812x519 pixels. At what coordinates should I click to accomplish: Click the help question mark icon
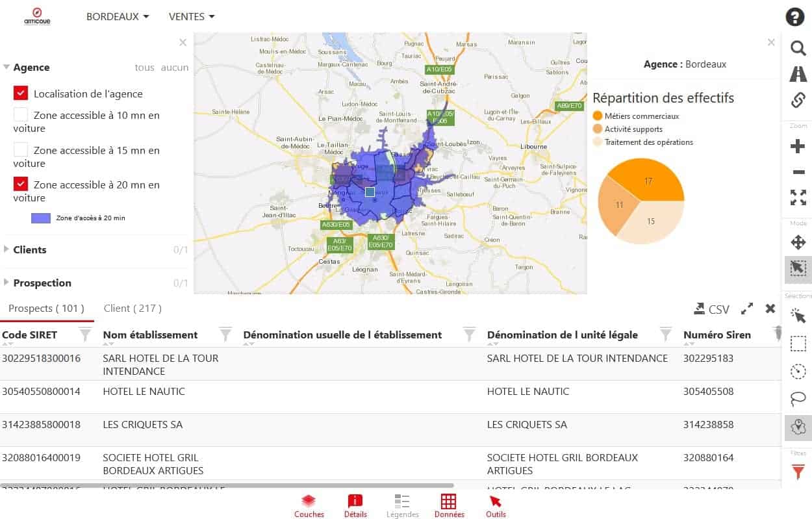795,18
